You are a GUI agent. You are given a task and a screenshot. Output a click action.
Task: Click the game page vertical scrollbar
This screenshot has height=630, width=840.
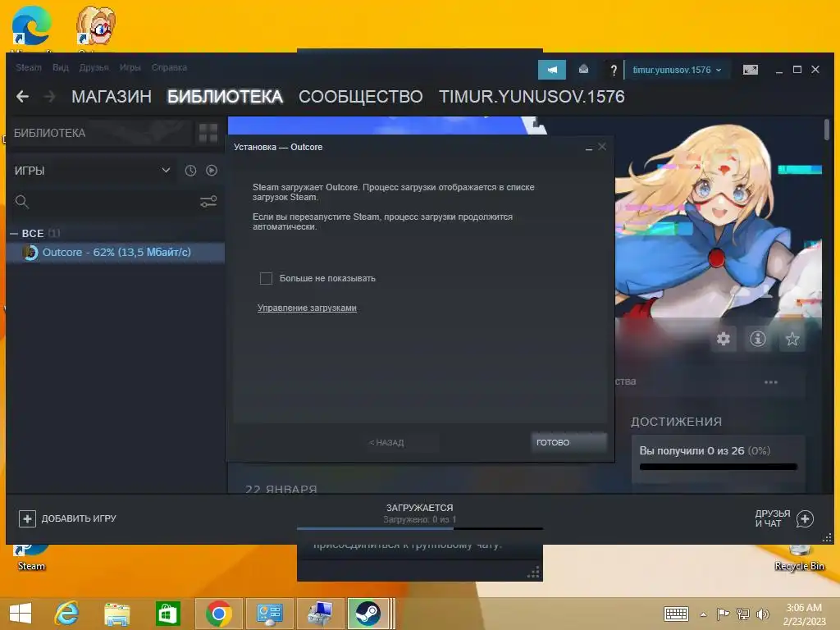click(x=827, y=130)
